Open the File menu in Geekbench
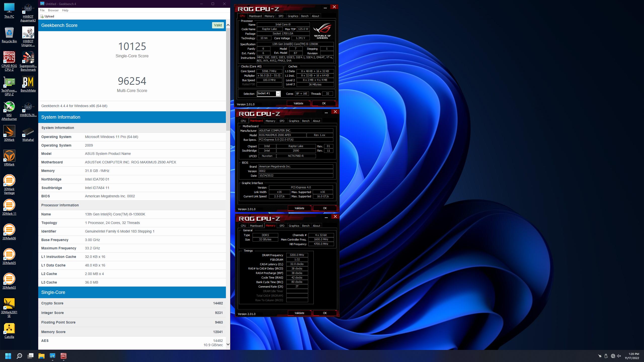Screen dimensions: 644x362 pyautogui.click(x=42, y=10)
